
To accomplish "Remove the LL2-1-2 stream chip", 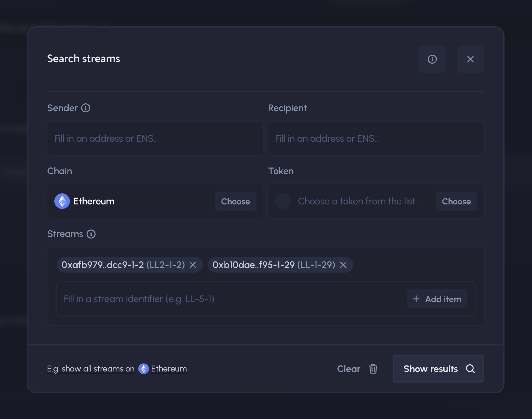I will pyautogui.click(x=193, y=265).
